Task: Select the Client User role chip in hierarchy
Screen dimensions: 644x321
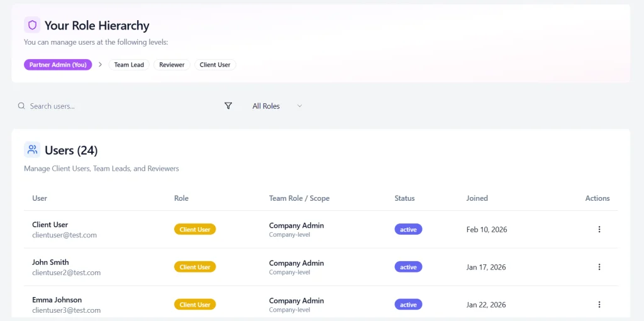Action: pyautogui.click(x=215, y=65)
